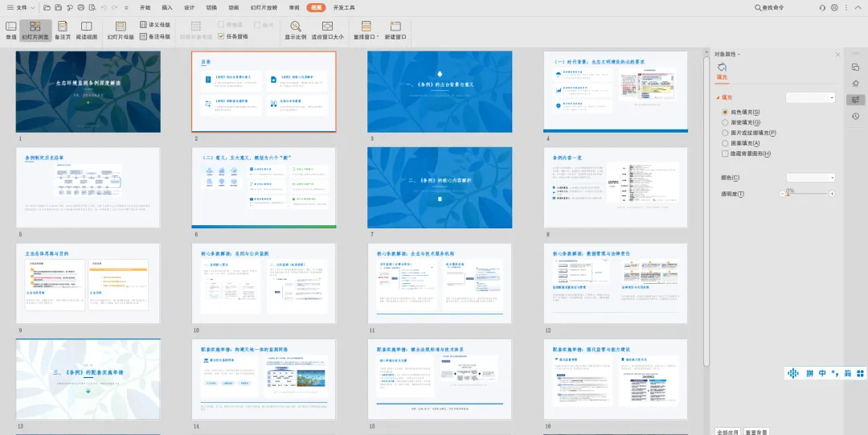Open the 文件 menu dropdown arrow
868x435 pixels.
(x=33, y=8)
